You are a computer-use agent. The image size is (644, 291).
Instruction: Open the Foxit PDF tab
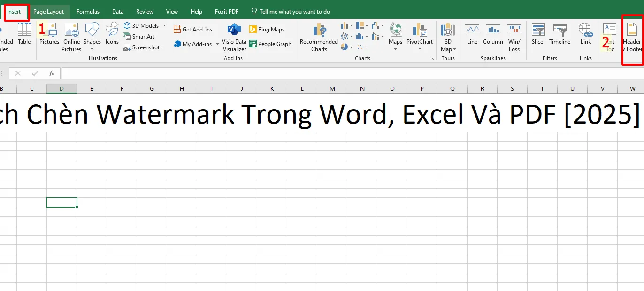click(x=227, y=12)
